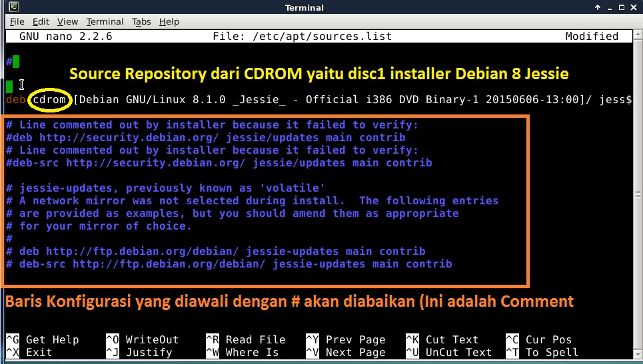
Task: Open the File menu
Action: click(x=17, y=22)
